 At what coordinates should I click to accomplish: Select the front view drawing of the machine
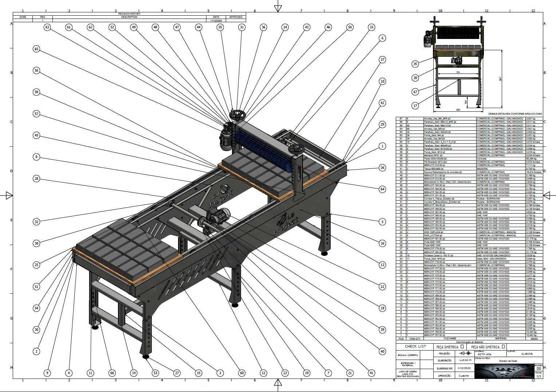(454, 62)
